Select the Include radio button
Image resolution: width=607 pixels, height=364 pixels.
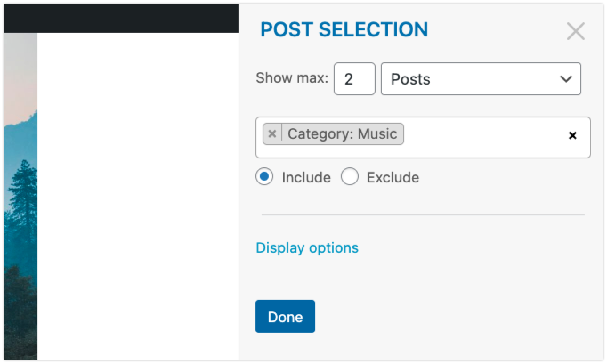point(264,177)
